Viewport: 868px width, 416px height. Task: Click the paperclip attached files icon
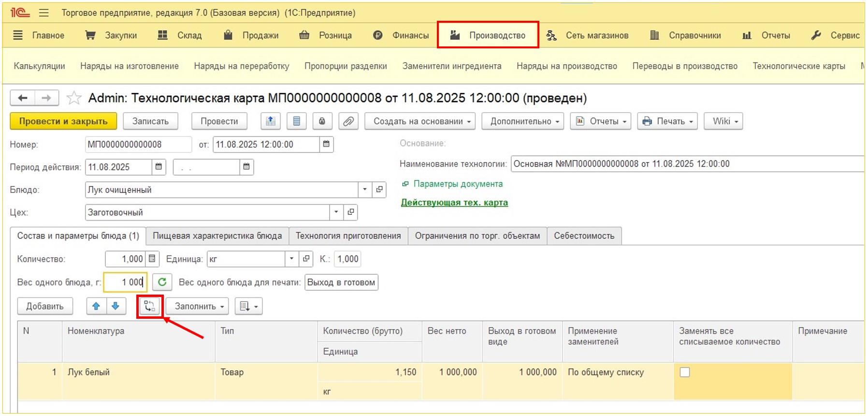pyautogui.click(x=348, y=121)
